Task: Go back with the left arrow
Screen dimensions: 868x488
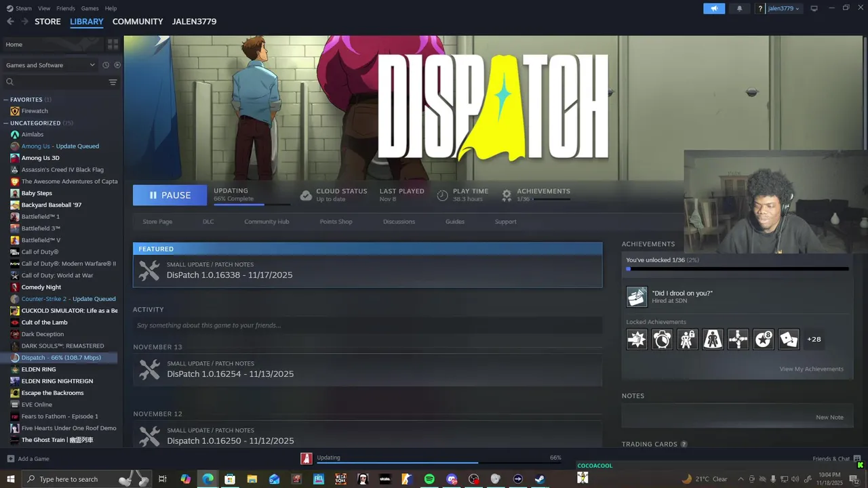Action: point(10,22)
